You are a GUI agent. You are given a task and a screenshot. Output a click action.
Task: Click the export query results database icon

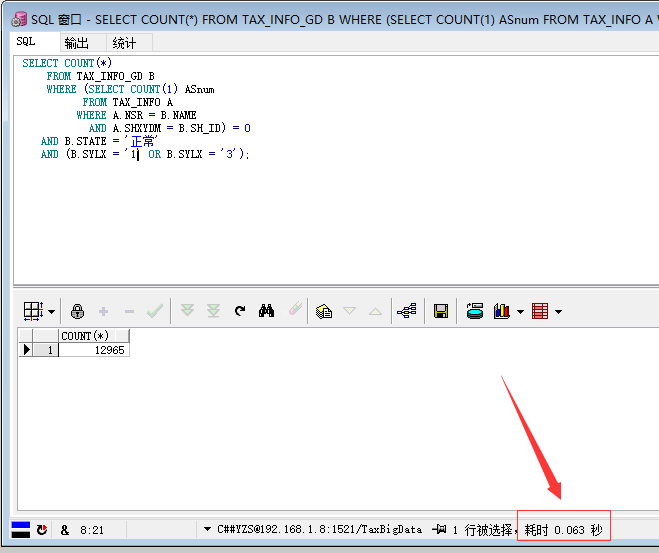(x=475, y=311)
